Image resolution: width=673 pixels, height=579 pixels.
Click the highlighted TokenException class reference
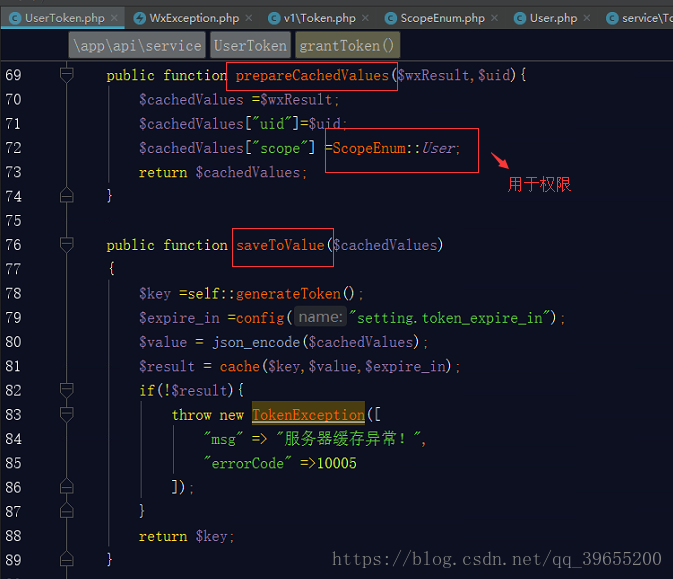click(308, 415)
